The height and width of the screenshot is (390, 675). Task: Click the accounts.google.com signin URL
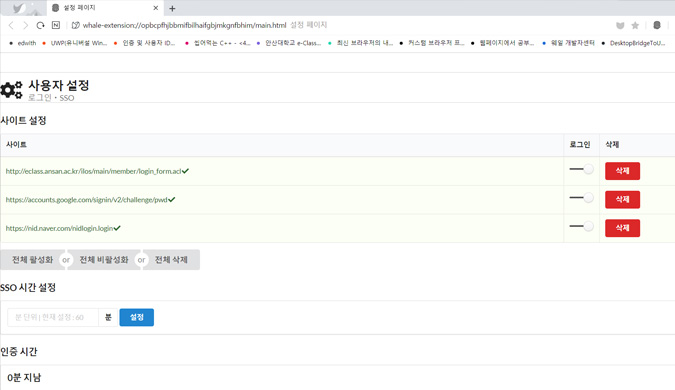tap(86, 200)
